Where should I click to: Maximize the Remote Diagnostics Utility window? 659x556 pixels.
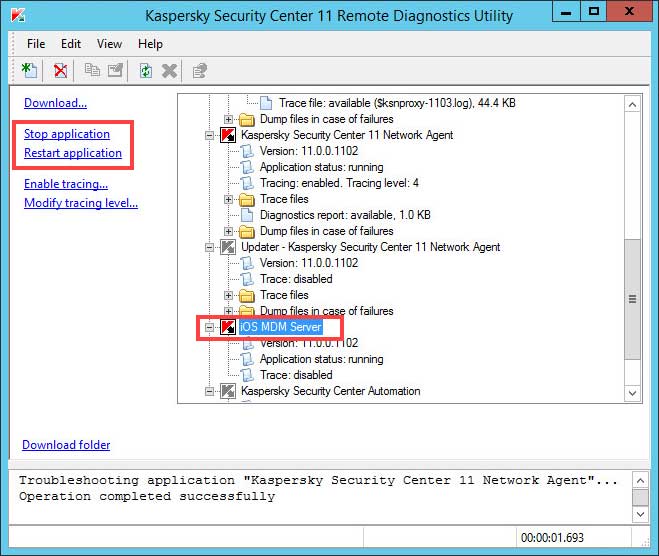(593, 12)
